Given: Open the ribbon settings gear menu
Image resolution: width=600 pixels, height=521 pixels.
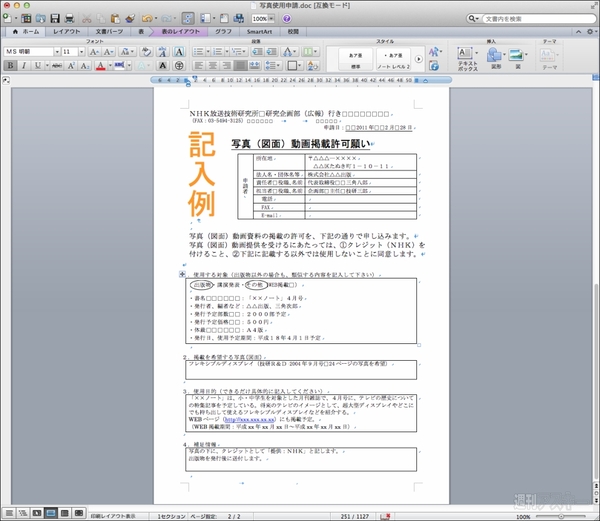Looking at the screenshot, I should pos(590,31).
